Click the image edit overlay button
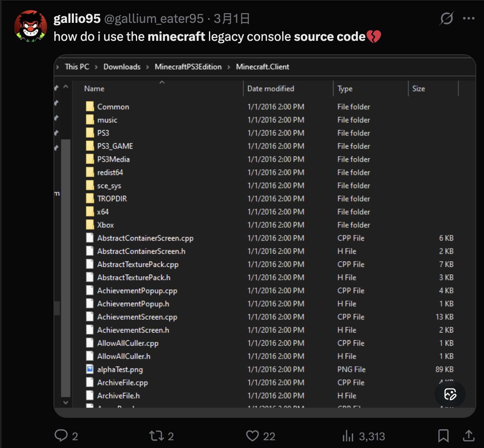This screenshot has height=448, width=484. pos(450,394)
